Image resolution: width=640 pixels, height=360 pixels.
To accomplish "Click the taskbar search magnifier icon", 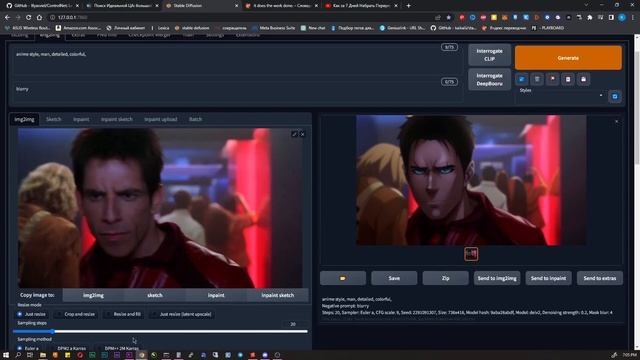I will click(x=18, y=355).
